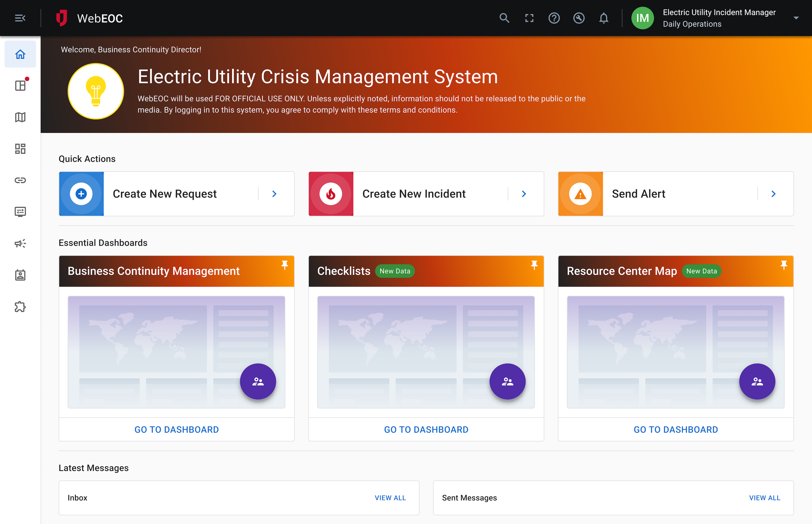Open the map icon in sidebar

[20, 117]
